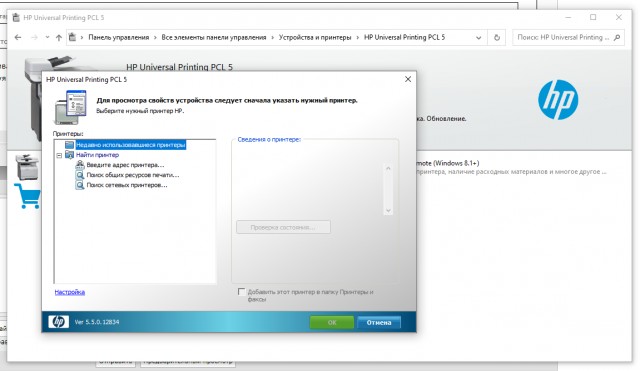Expand the chevron after 'Панель управления'

[x=155, y=38]
